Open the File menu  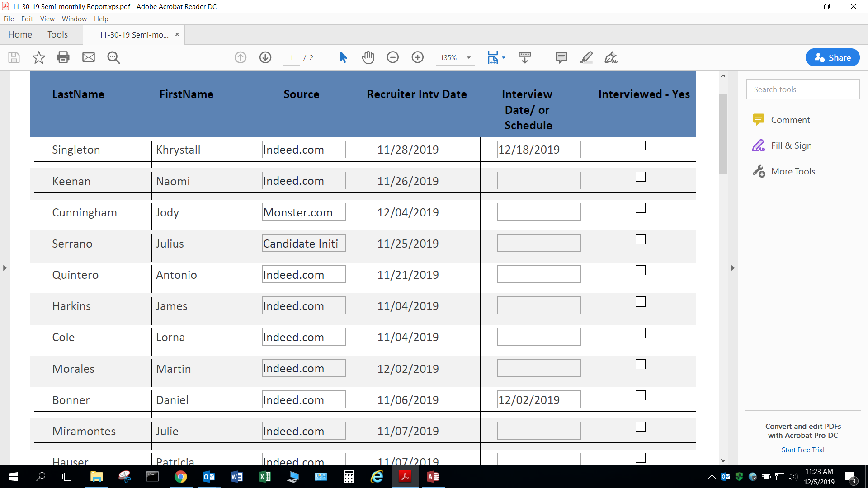tap(9, 19)
